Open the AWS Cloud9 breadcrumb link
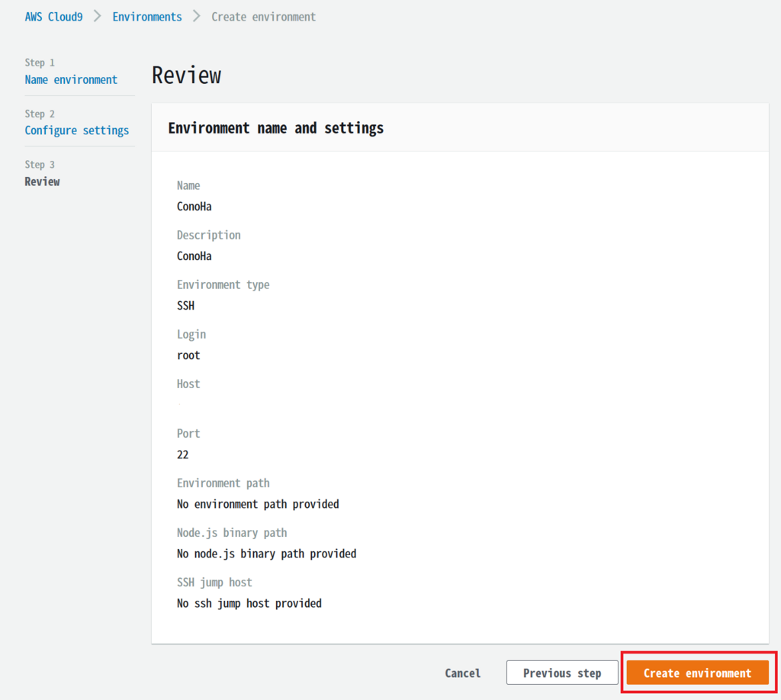 54,17
